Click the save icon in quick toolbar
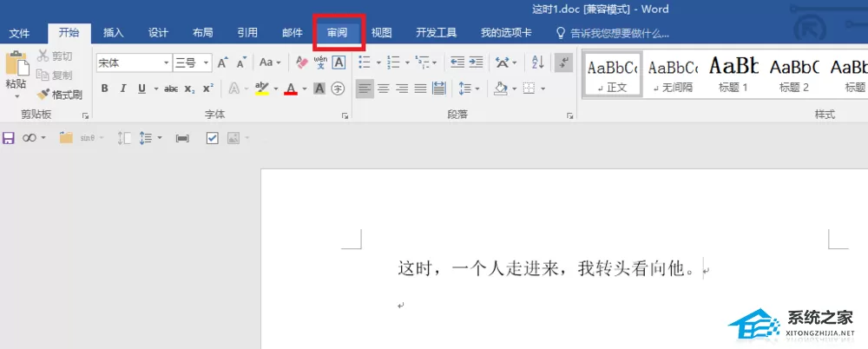The image size is (868, 349). 9,138
